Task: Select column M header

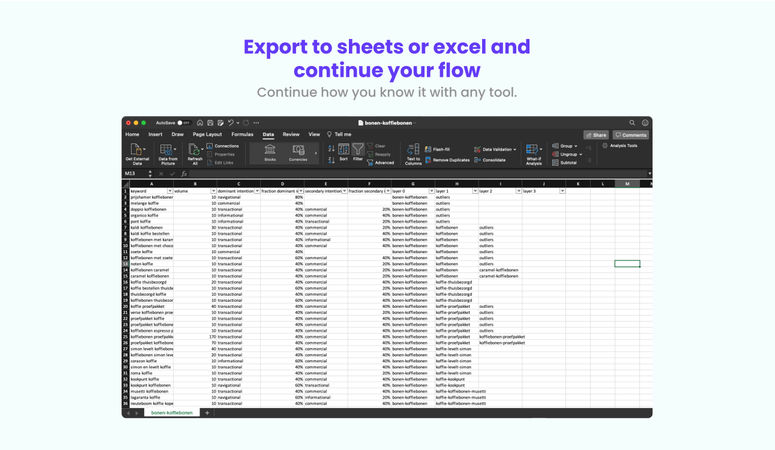Action: pos(627,184)
